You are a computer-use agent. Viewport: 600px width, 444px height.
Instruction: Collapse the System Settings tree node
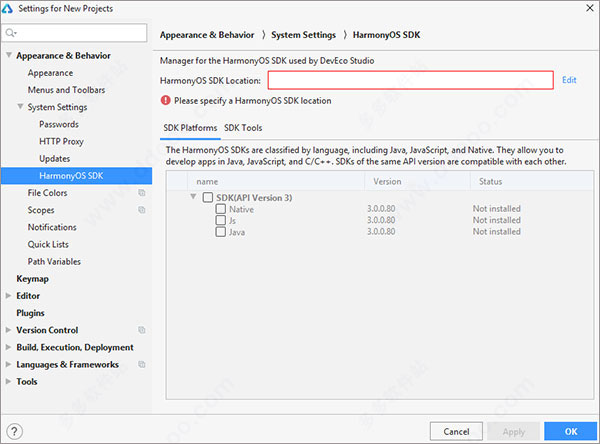(20, 106)
